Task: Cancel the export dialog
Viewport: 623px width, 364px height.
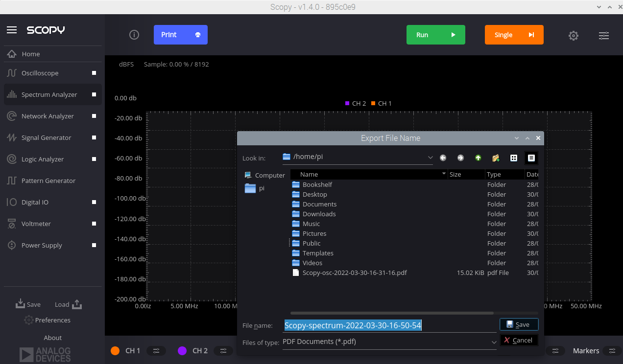Action: (519, 340)
